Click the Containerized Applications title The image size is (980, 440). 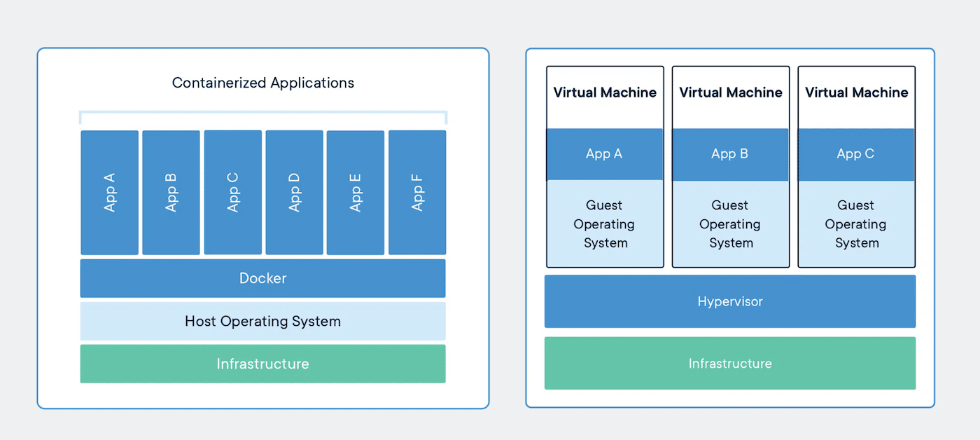click(x=262, y=83)
